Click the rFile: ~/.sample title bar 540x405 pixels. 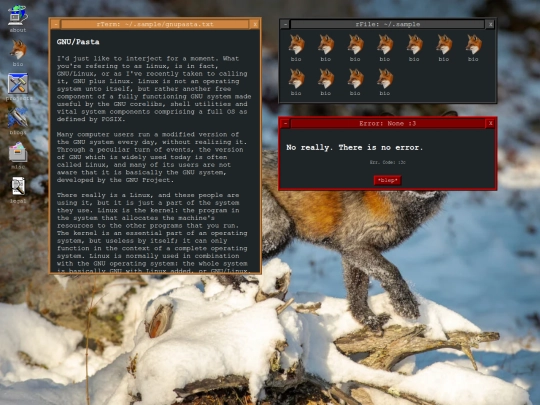pos(388,24)
